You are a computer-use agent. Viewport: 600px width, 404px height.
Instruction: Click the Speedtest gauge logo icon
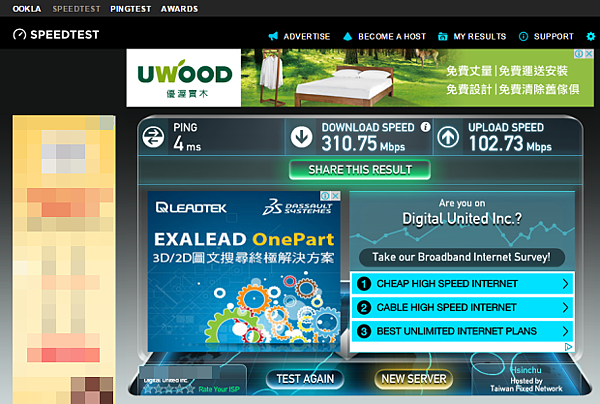pos(20,35)
